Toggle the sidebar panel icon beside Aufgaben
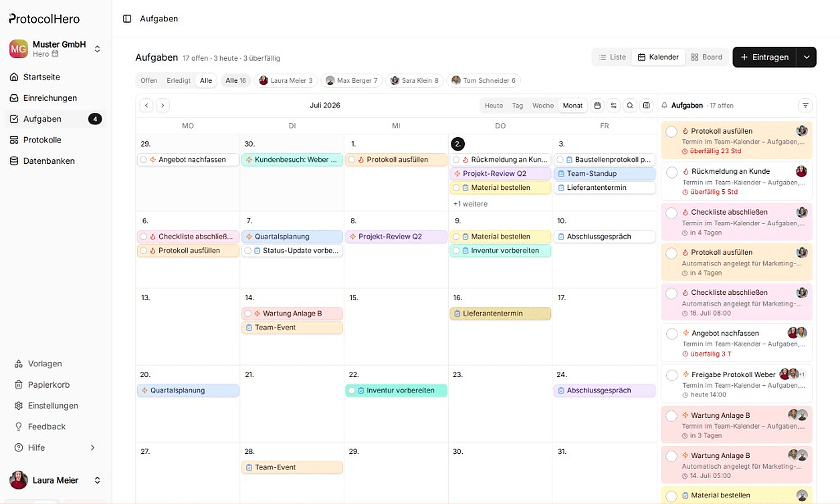 coord(127,19)
